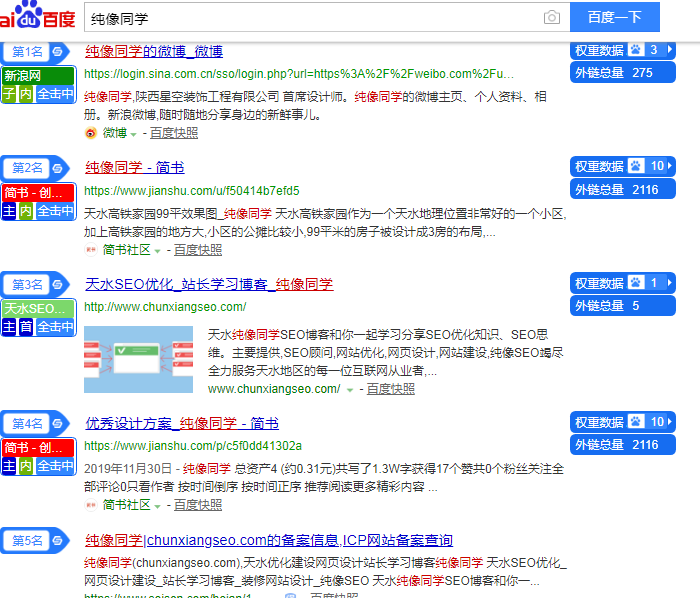This screenshot has height=598, width=700.
Task: Click the swirl icon beside 第4名
Action: [58, 424]
